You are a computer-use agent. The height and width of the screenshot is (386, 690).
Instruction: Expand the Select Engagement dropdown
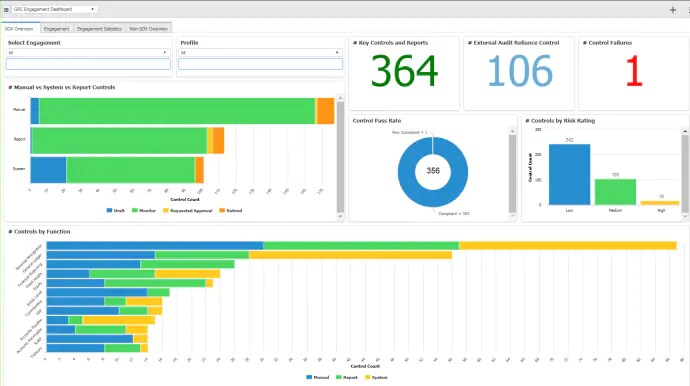coord(88,52)
